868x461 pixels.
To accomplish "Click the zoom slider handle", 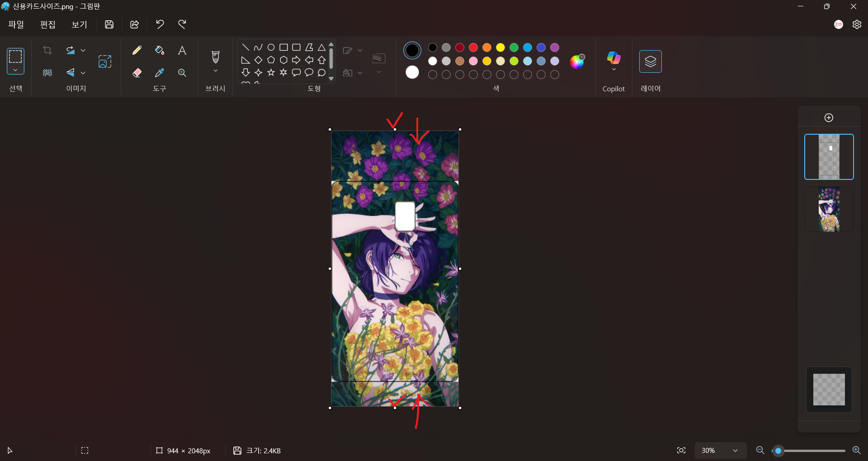I will click(778, 451).
